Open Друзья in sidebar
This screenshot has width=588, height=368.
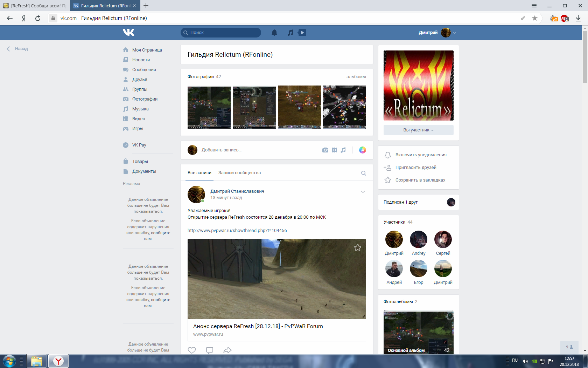click(x=140, y=80)
